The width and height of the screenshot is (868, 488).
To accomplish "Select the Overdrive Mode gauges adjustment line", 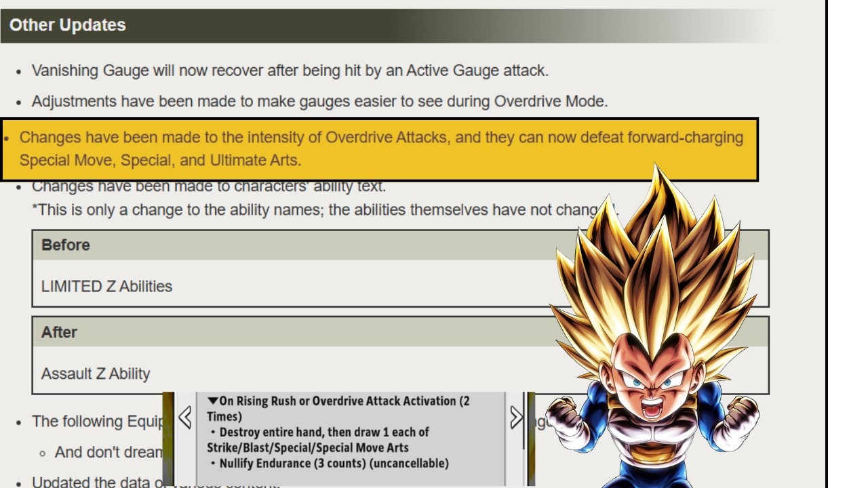I will click(x=319, y=102).
